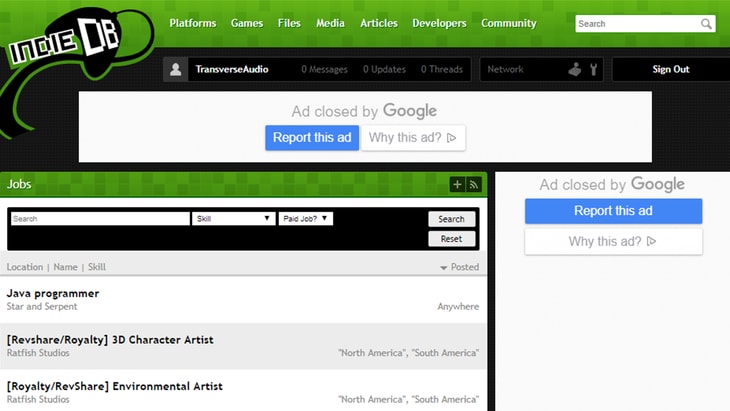Click the Anywhere location text
Image resolution: width=730 pixels, height=411 pixels.
pyautogui.click(x=458, y=306)
